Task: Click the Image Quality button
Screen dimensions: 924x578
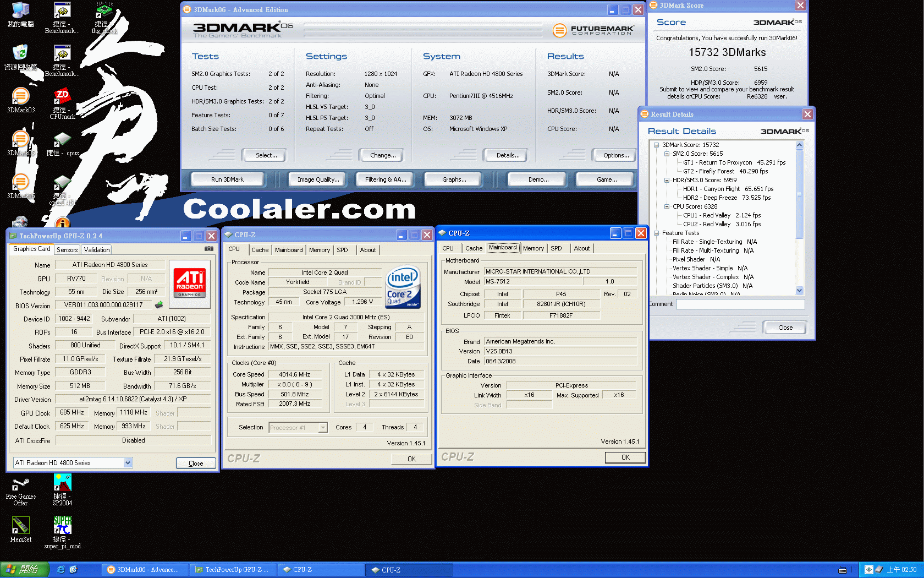Action: (318, 179)
